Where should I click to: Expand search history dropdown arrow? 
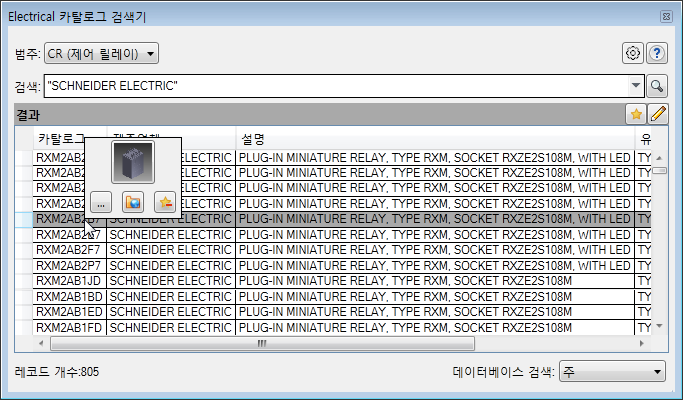tap(636, 86)
